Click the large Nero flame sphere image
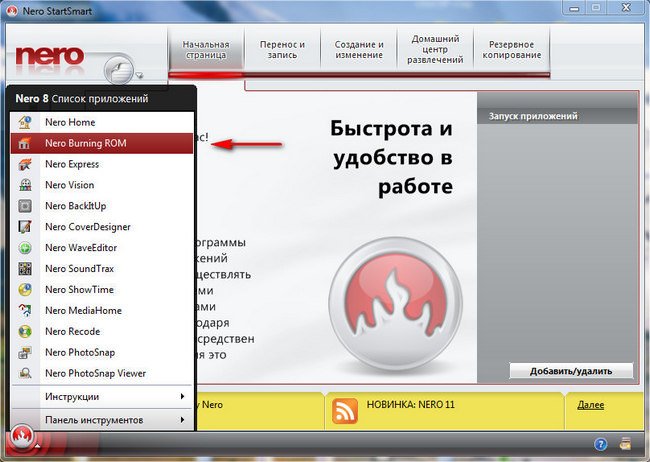This screenshot has width=650, height=462. [x=395, y=304]
